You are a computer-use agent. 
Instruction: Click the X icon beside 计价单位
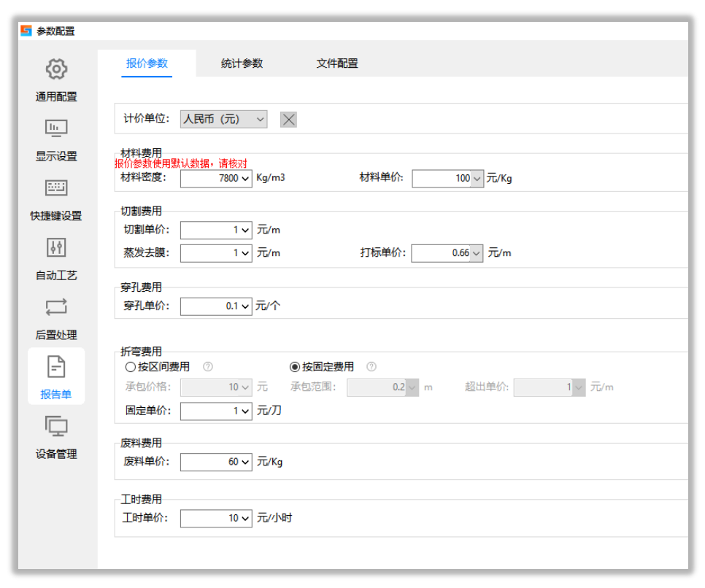pyautogui.click(x=288, y=120)
